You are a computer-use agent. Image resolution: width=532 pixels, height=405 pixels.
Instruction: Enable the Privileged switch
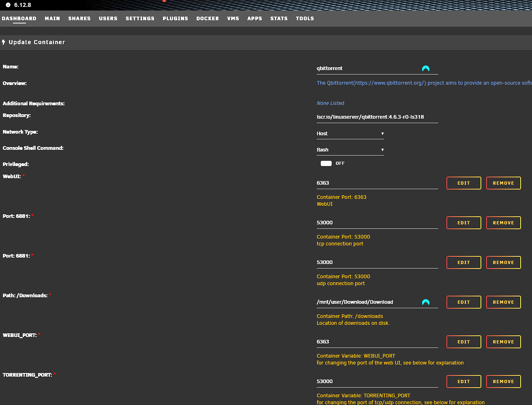[x=326, y=163]
